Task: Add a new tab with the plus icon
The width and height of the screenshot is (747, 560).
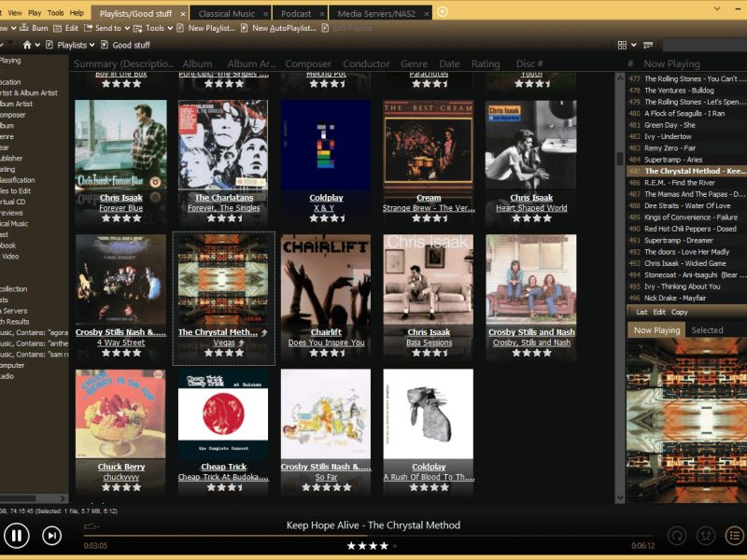Action: tap(442, 11)
